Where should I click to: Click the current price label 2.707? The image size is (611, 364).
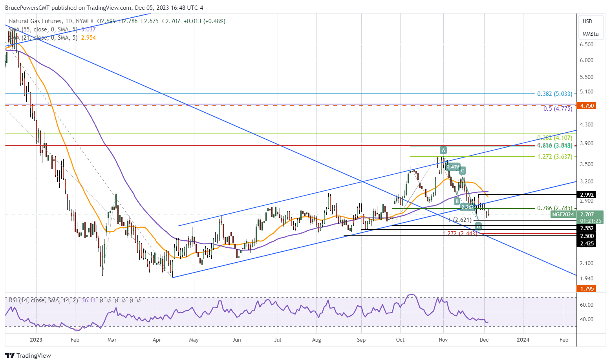[587, 214]
